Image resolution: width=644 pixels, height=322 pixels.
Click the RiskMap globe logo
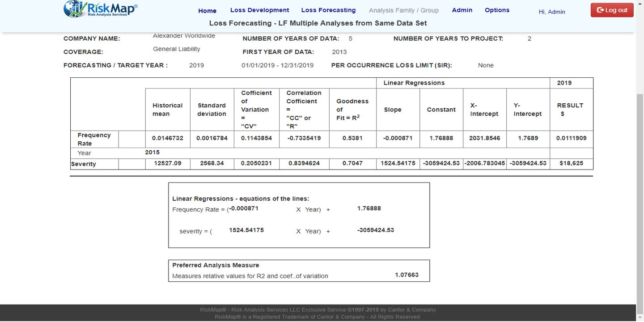click(x=101, y=9)
